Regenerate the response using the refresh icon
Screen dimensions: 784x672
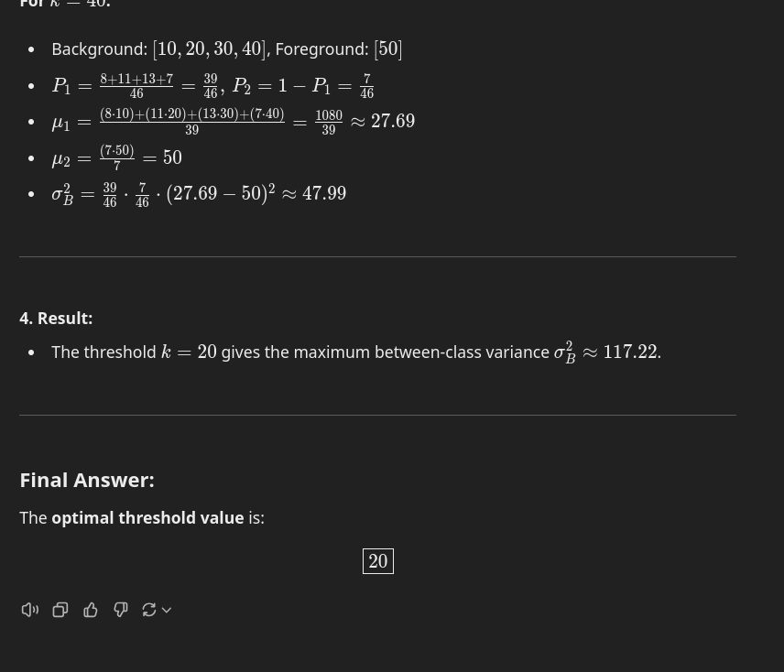(148, 610)
